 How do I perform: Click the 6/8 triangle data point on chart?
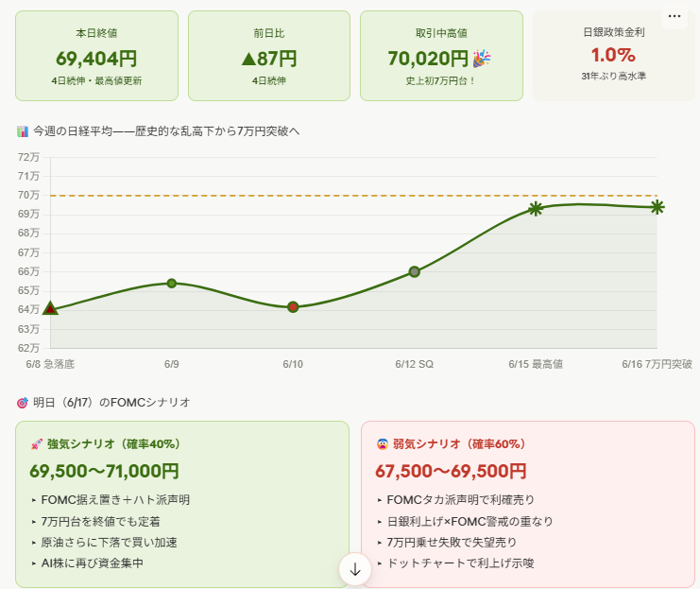[x=50, y=308]
